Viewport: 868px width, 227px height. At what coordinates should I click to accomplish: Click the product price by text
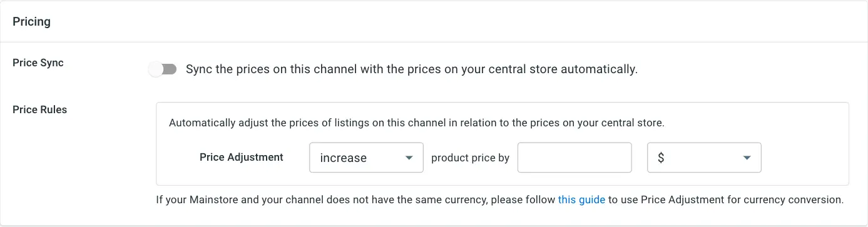(x=471, y=158)
